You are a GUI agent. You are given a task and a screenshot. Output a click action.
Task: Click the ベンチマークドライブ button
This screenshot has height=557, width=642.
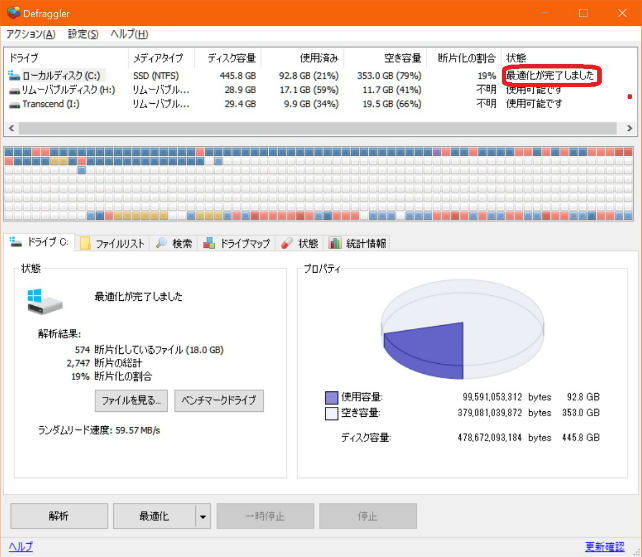tap(219, 400)
